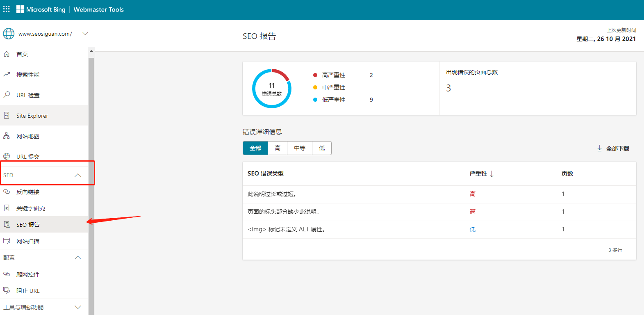Image resolution: width=644 pixels, height=315 pixels.
Task: Open error row 此说明过长或过短。
Action: click(439, 194)
